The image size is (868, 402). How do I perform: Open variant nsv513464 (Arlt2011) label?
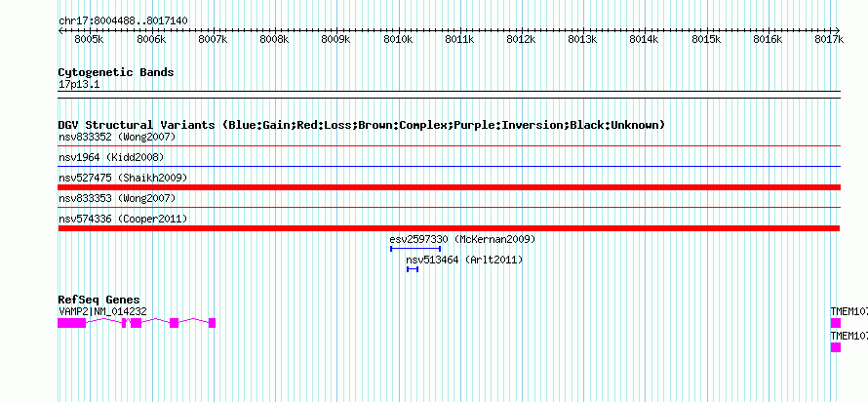coord(464,260)
